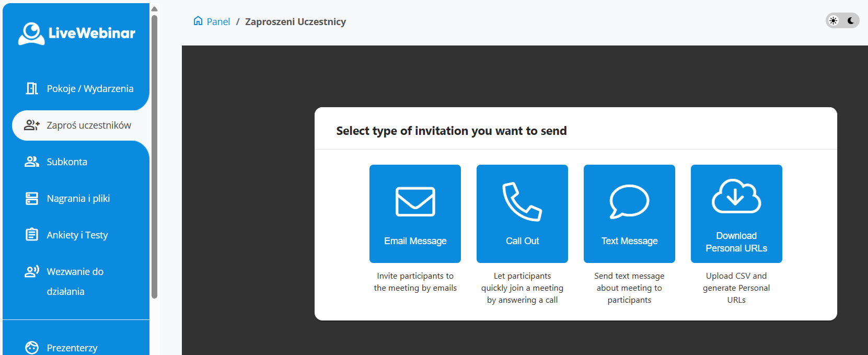The image size is (868, 355).
Task: Open the Subkonta menu item
Action: click(x=67, y=162)
